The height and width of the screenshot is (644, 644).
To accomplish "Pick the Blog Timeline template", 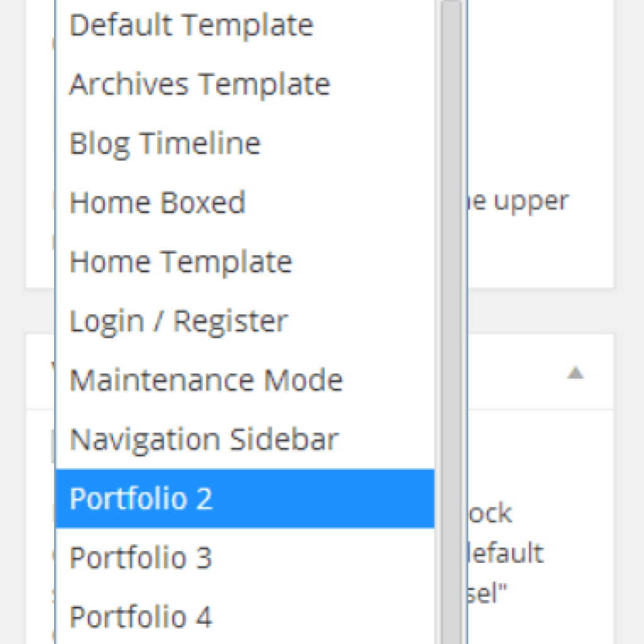I will coord(165,143).
